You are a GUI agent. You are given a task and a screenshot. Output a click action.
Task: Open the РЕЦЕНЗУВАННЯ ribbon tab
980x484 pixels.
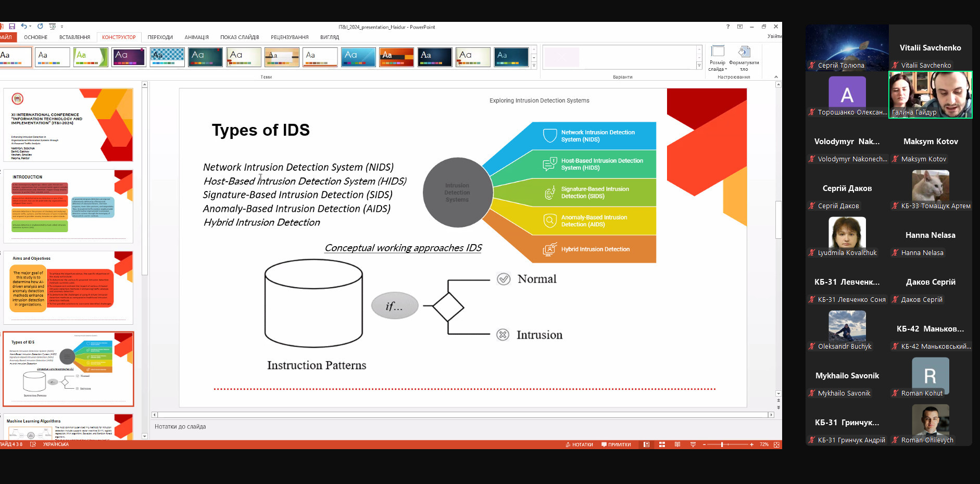[x=290, y=37]
